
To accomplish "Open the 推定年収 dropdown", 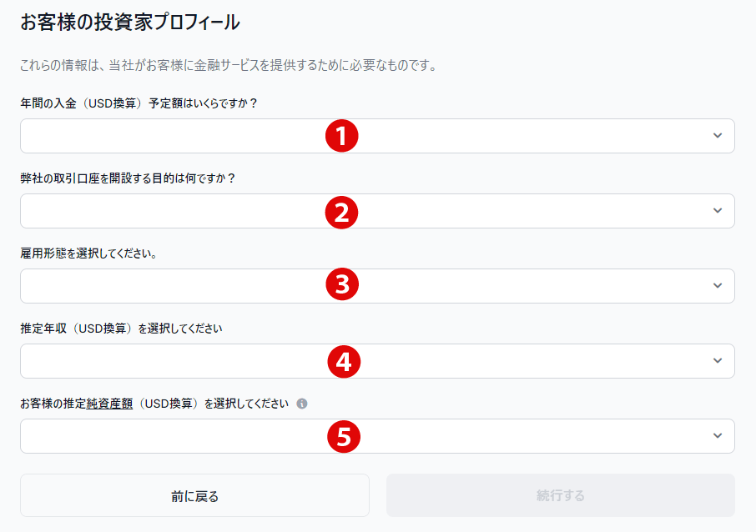I will [167, 361].
